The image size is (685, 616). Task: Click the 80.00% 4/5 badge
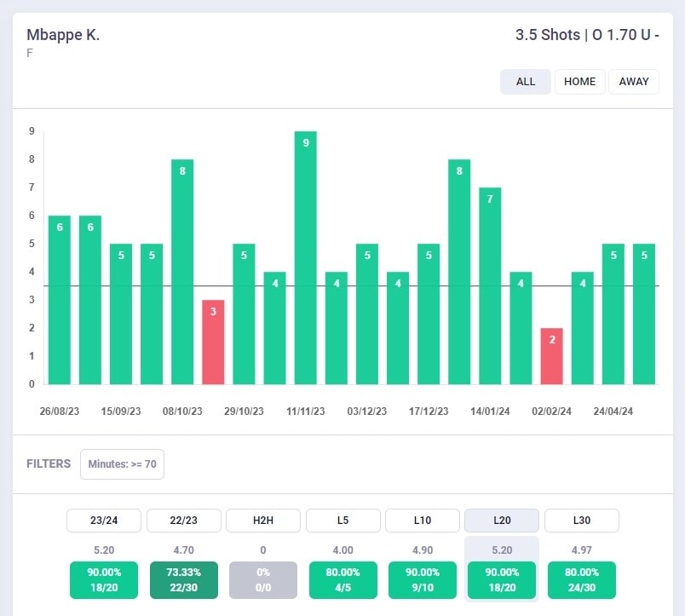(343, 579)
